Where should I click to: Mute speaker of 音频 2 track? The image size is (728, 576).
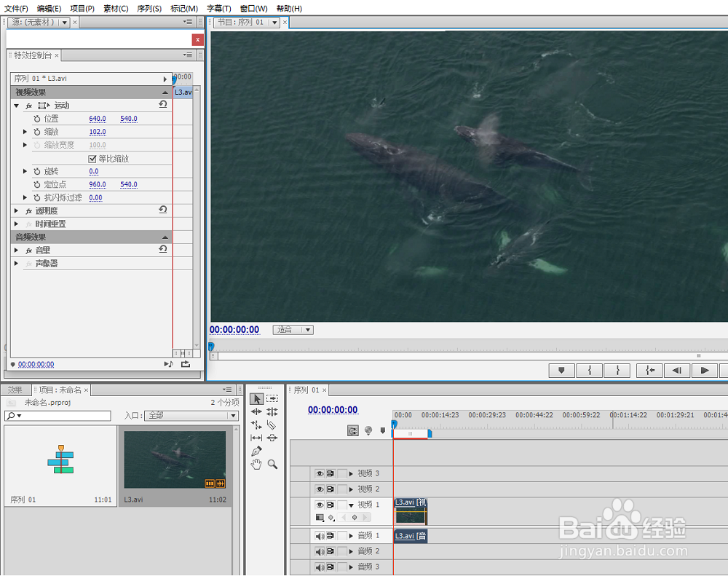click(x=320, y=552)
